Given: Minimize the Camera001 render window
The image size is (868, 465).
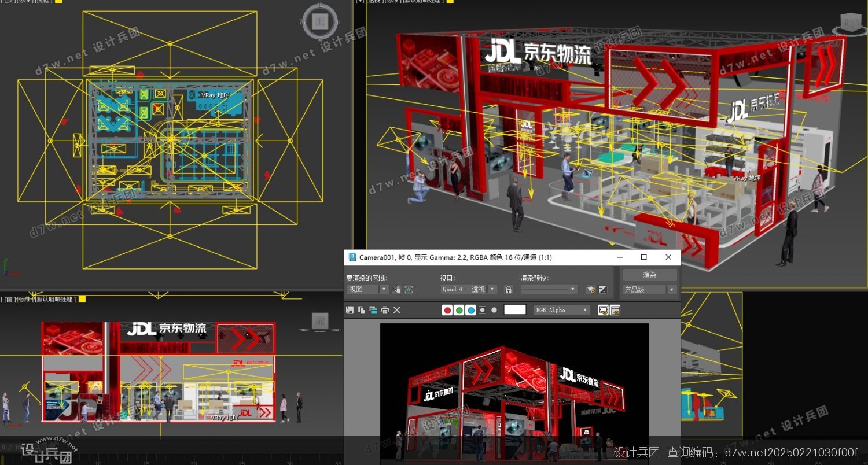Looking at the screenshot, I should [x=620, y=257].
